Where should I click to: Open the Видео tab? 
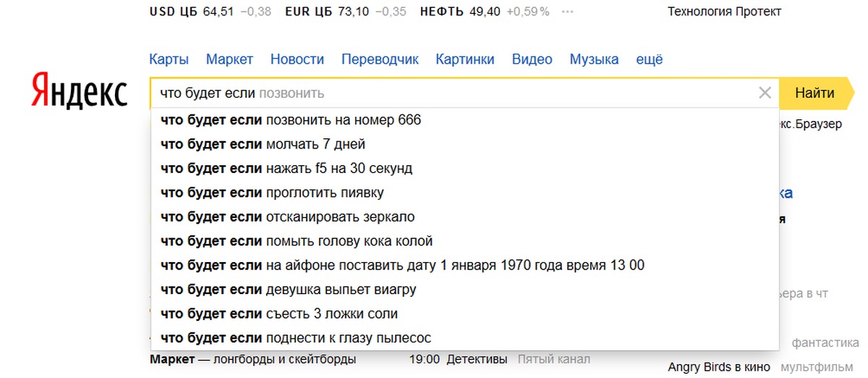click(x=532, y=59)
